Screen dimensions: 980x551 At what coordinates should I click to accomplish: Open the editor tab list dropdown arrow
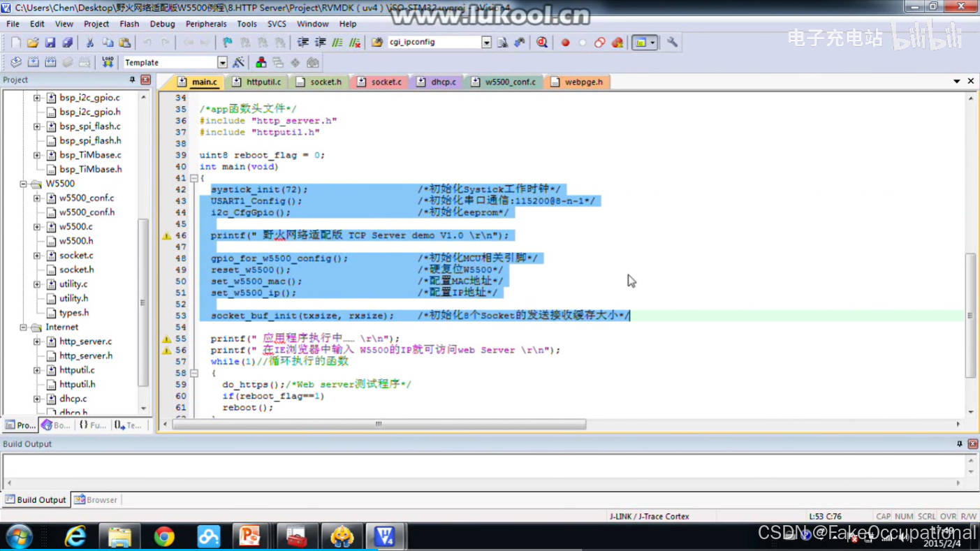956,82
